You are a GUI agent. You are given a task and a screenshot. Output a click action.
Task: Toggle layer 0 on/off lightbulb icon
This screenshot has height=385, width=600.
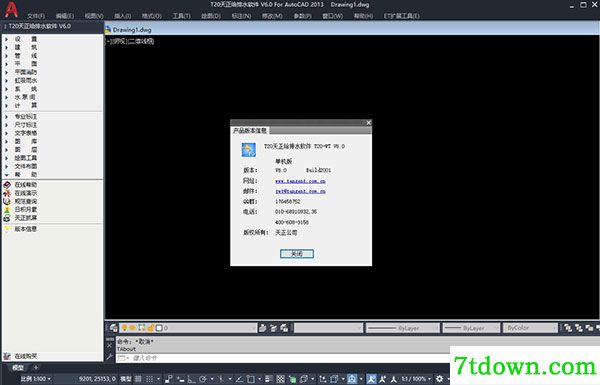pos(124,328)
